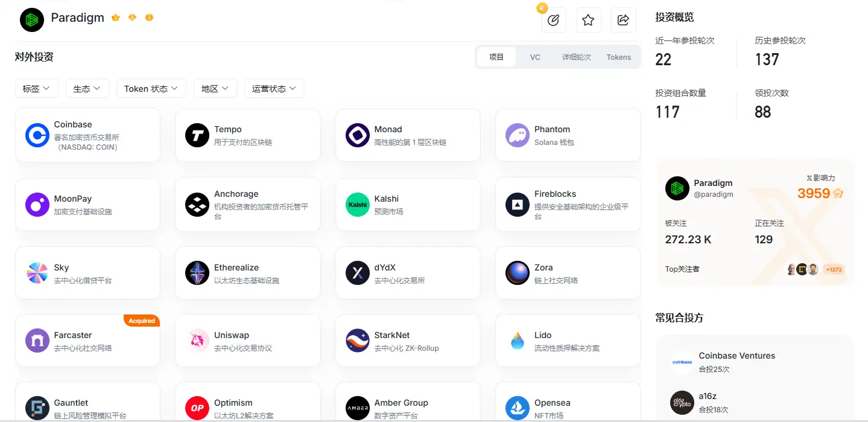Click the +1373 followers link
This screenshot has width=868, height=422.
pyautogui.click(x=833, y=270)
